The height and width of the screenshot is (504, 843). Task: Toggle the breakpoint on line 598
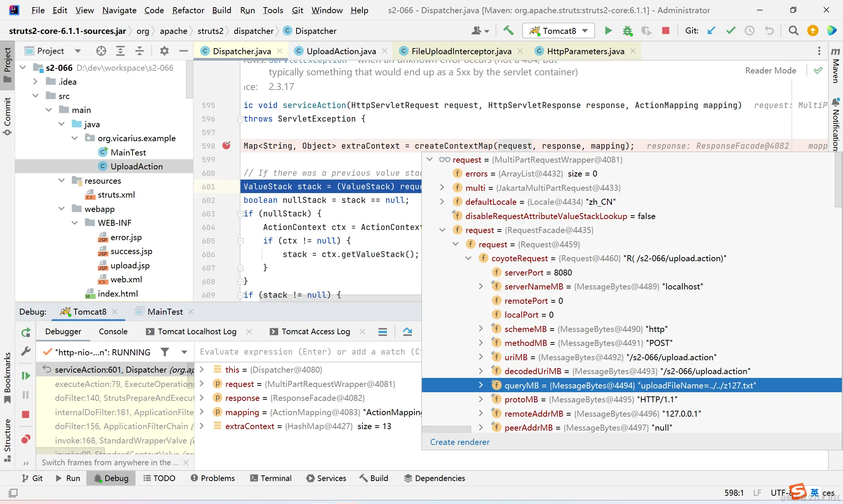(227, 146)
